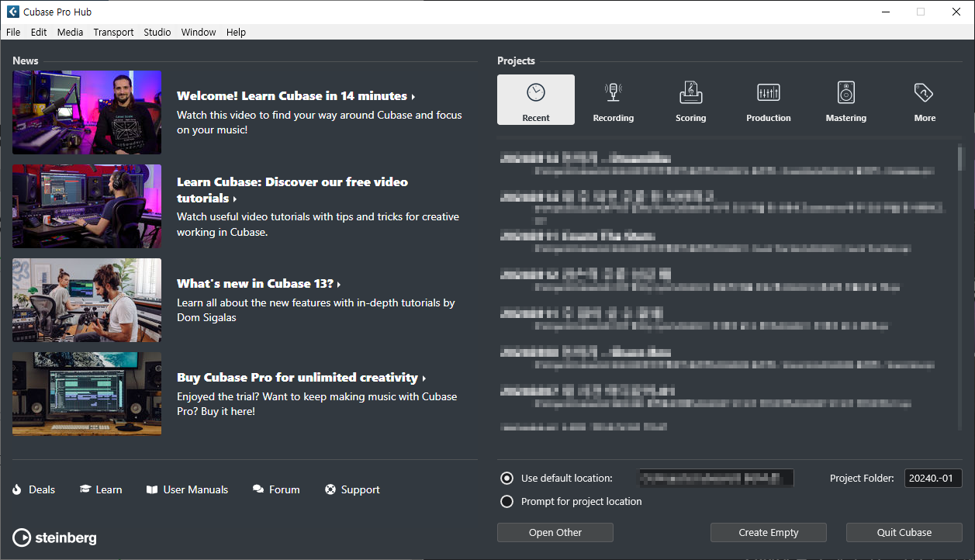This screenshot has height=560, width=975.
Task: Open the Studio menu
Action: pyautogui.click(x=157, y=32)
